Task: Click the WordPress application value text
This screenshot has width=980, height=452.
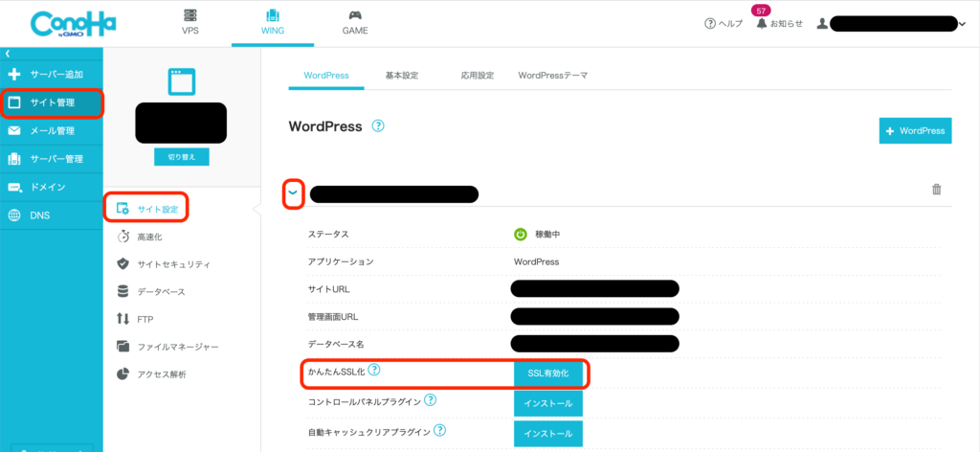Action: click(536, 262)
